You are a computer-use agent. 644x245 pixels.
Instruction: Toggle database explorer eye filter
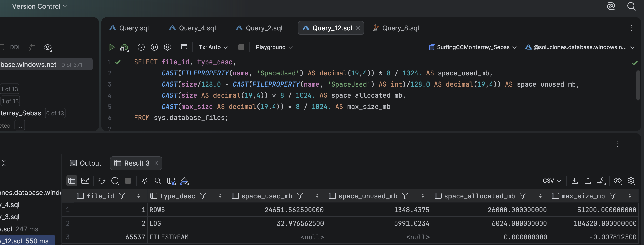click(x=48, y=47)
